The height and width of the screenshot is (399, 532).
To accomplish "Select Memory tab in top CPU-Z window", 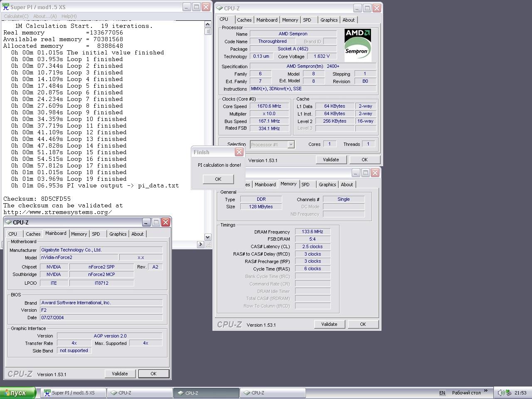I will tap(290, 20).
